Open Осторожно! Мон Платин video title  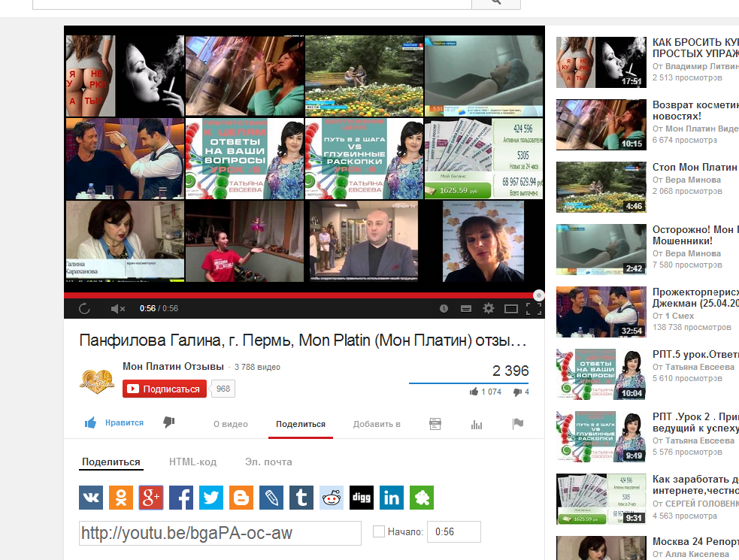[x=695, y=235]
